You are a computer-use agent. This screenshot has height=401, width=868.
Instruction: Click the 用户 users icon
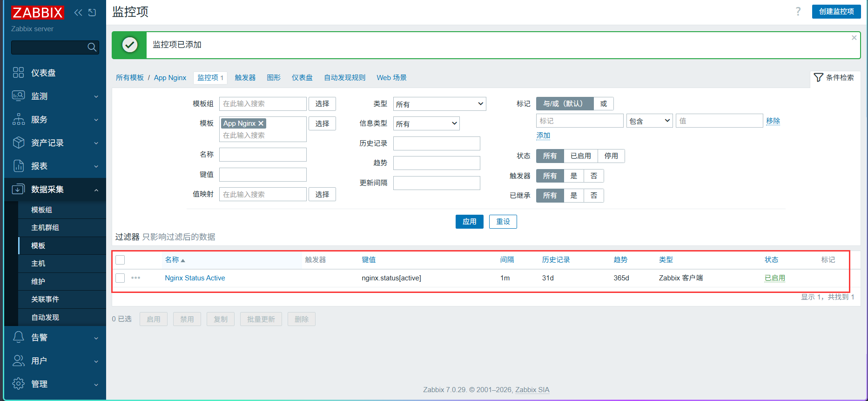[x=18, y=360]
